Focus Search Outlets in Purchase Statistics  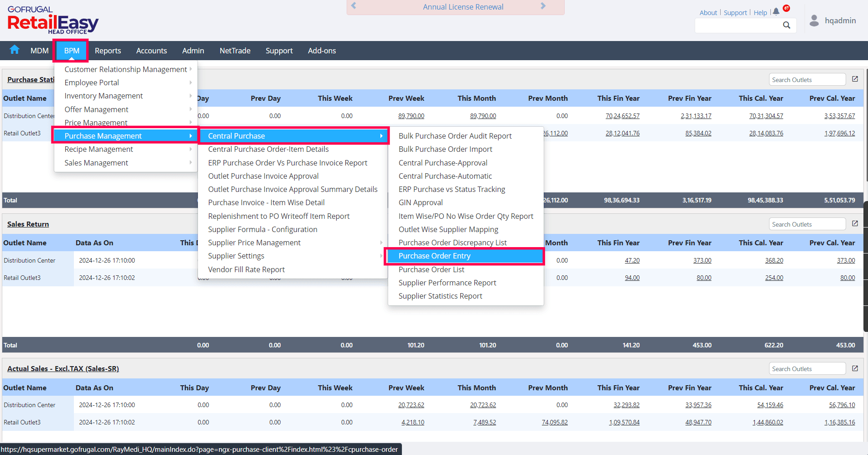point(807,80)
